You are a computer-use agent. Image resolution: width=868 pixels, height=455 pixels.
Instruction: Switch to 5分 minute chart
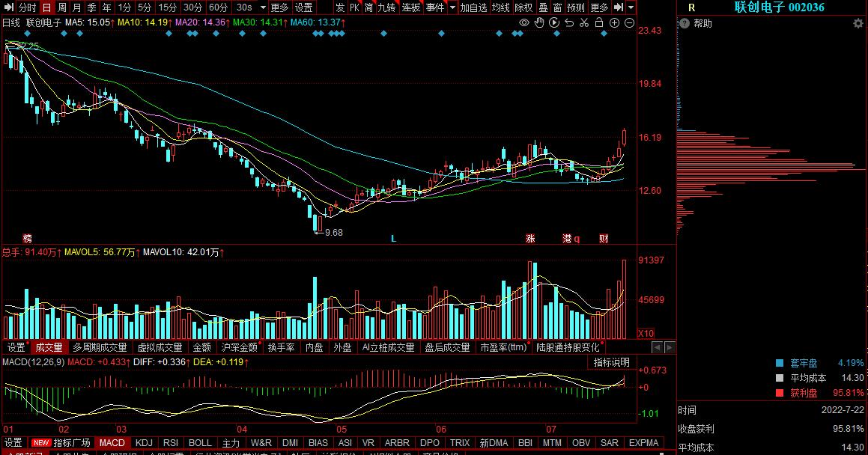[145, 7]
